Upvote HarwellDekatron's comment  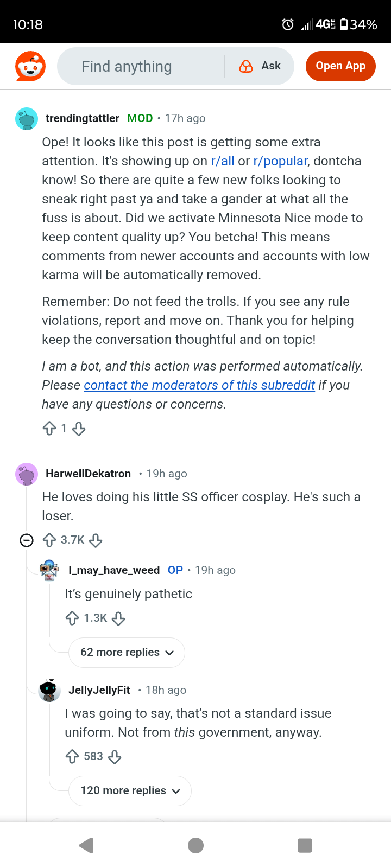tap(49, 540)
